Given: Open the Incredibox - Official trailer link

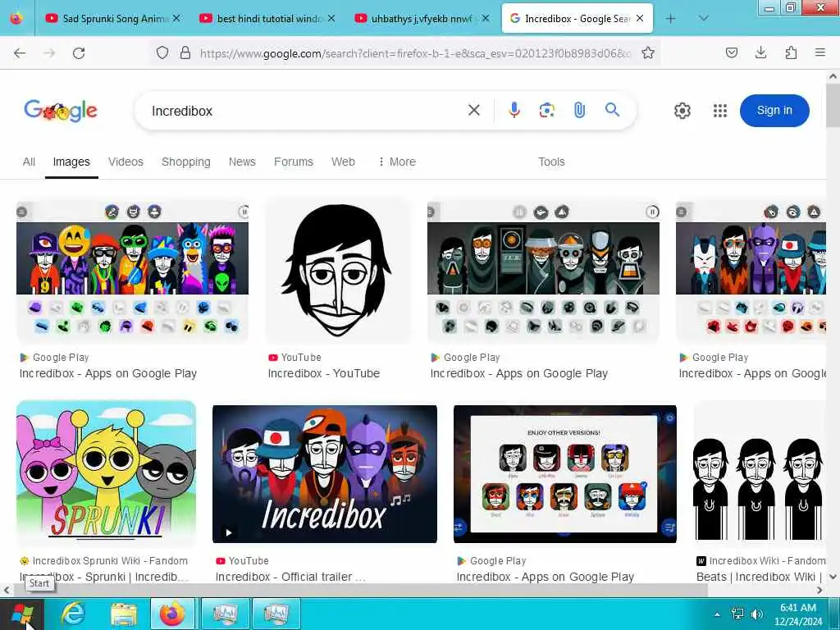Looking at the screenshot, I should (290, 577).
